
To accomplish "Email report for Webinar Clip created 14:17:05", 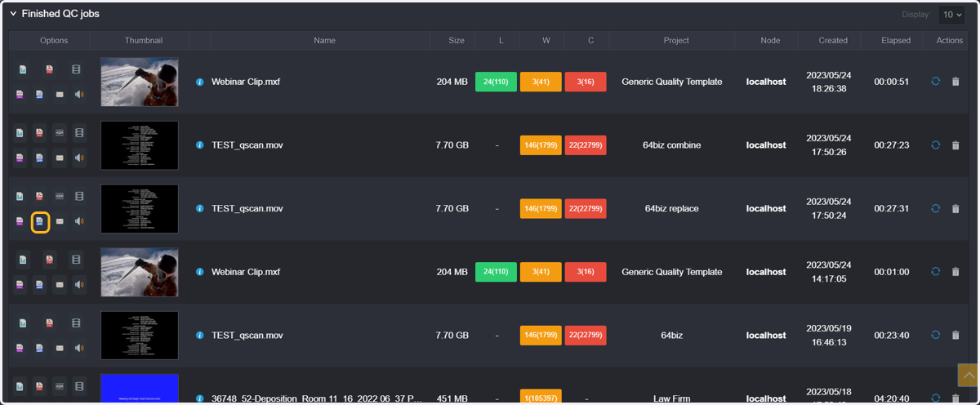I will click(x=60, y=285).
